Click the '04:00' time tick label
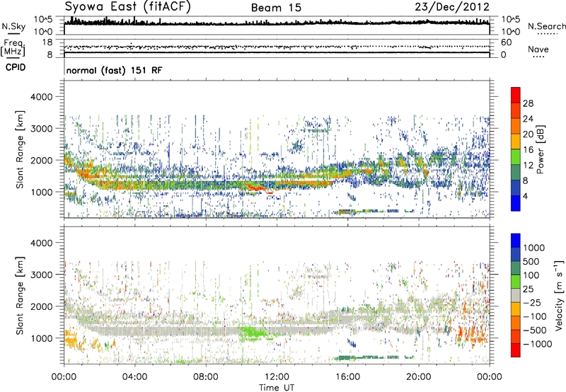 134,377
